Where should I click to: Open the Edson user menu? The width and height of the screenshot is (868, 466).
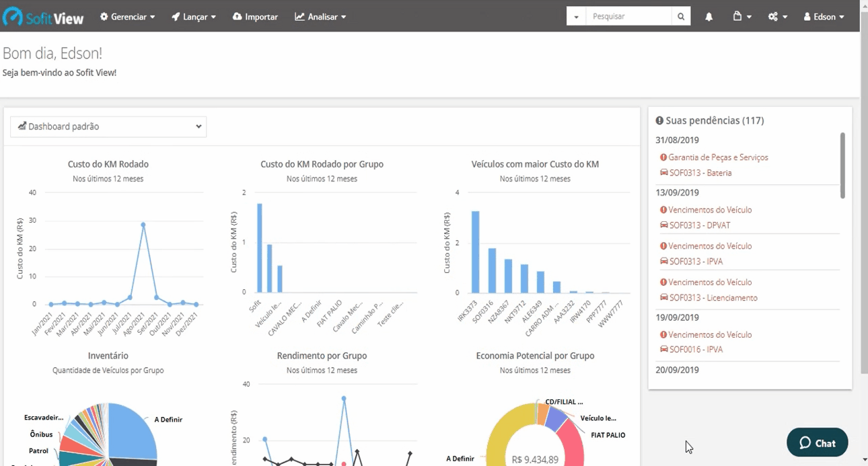tap(824, 17)
